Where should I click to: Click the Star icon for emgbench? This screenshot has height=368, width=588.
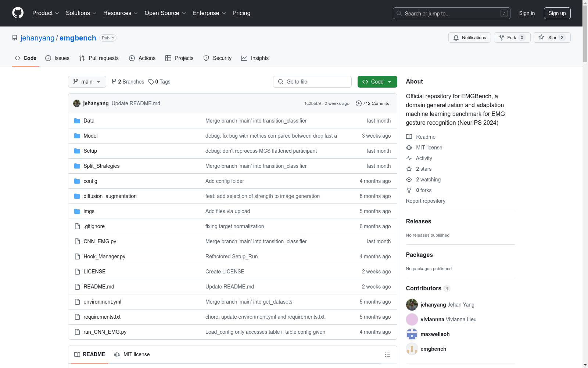click(x=541, y=37)
